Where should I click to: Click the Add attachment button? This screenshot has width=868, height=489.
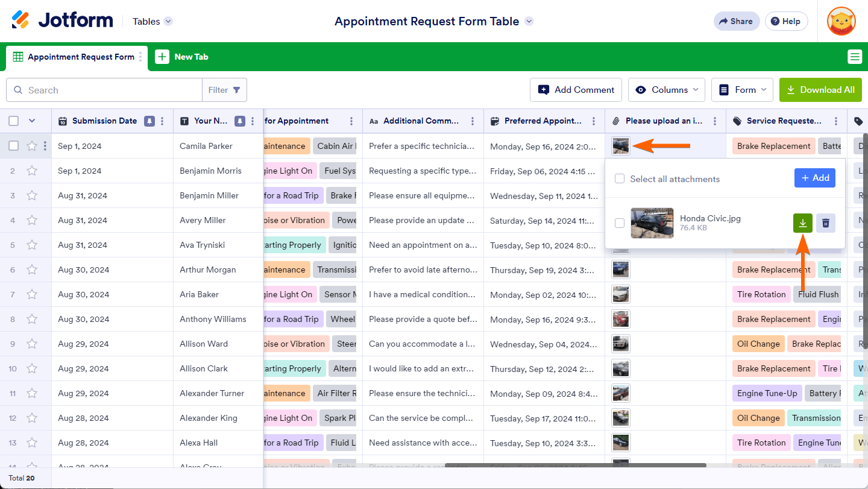click(815, 178)
